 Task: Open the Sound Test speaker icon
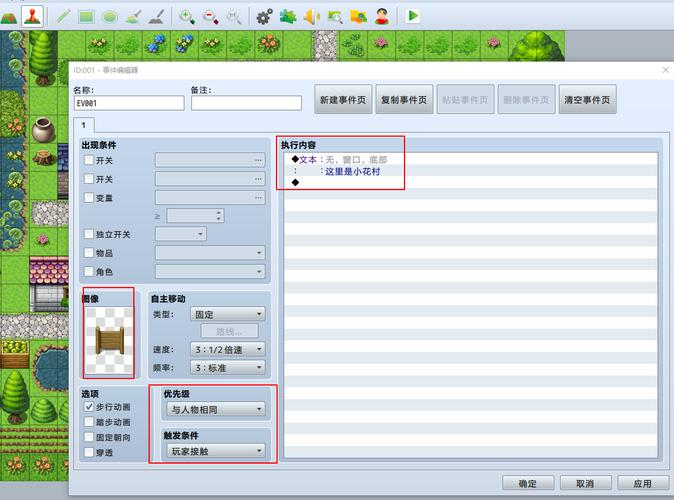(311, 17)
